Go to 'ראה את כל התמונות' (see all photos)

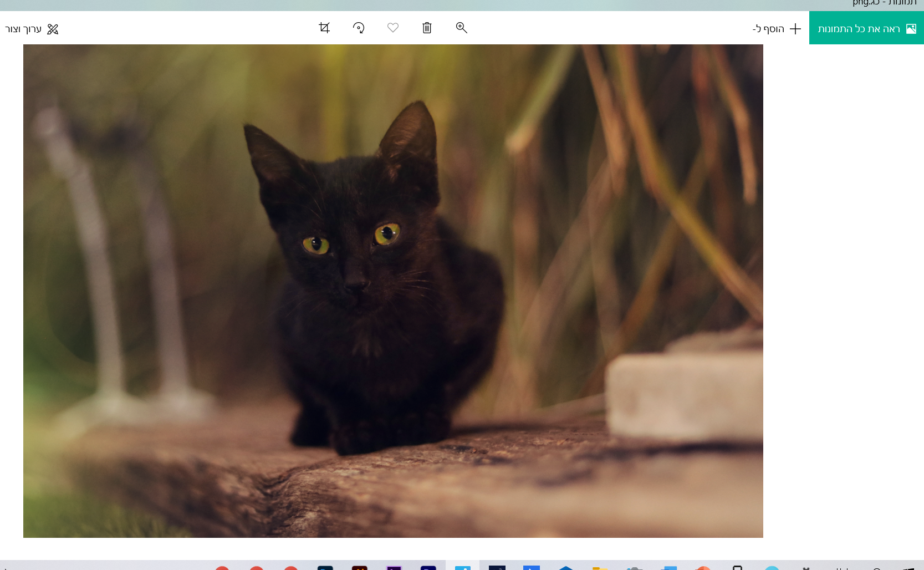(866, 28)
